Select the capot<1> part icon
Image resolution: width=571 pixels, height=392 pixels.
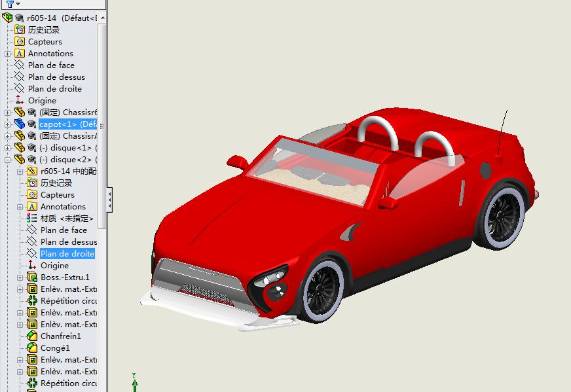(x=20, y=124)
